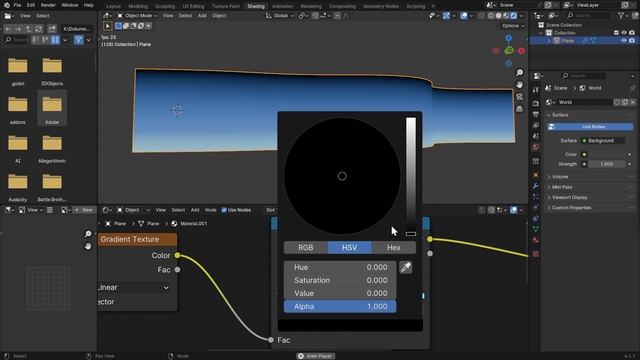Go back in file browser history

(x=8, y=29)
